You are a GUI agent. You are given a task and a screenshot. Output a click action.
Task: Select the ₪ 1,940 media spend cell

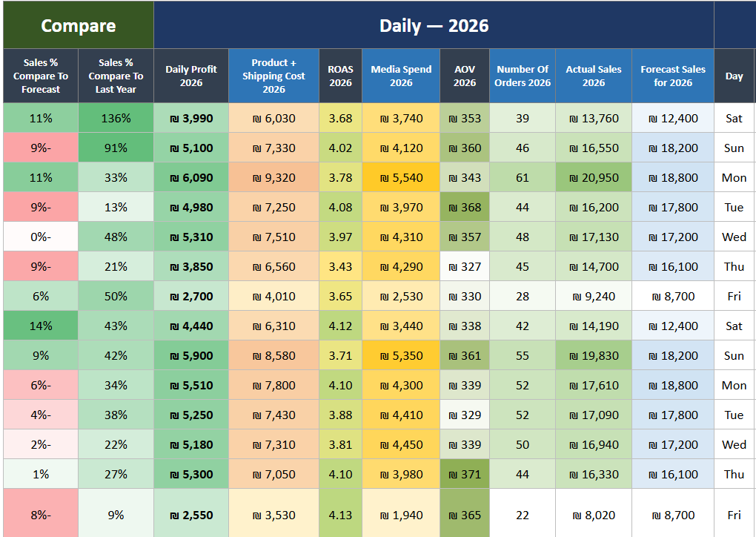tap(401, 515)
